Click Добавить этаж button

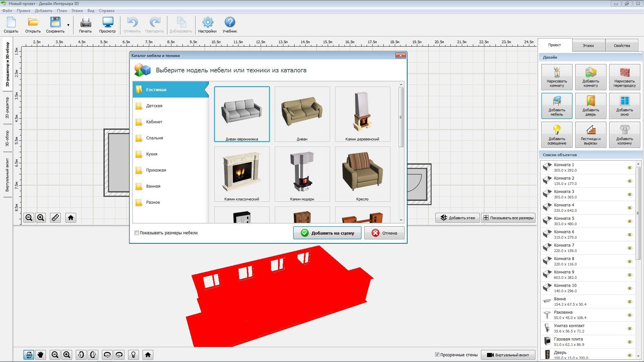458,218
